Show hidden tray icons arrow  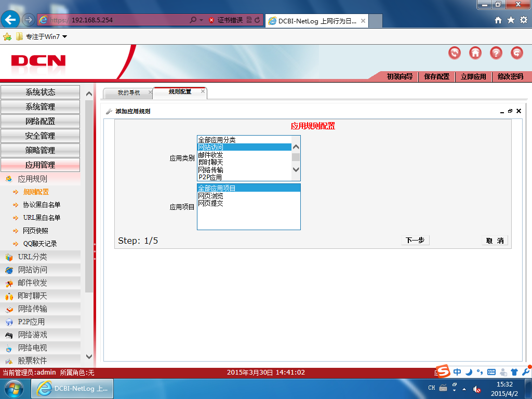[x=464, y=389]
